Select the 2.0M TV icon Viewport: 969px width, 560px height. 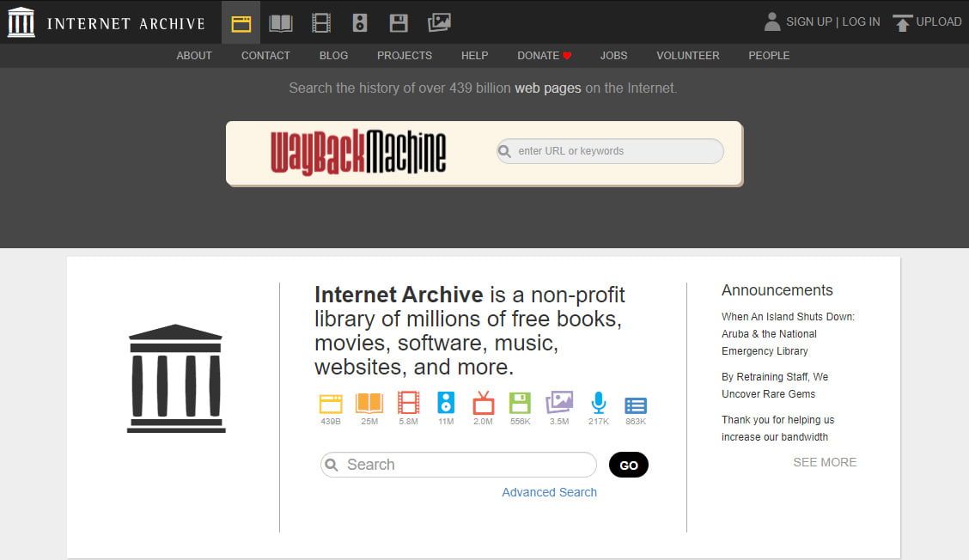coord(484,402)
